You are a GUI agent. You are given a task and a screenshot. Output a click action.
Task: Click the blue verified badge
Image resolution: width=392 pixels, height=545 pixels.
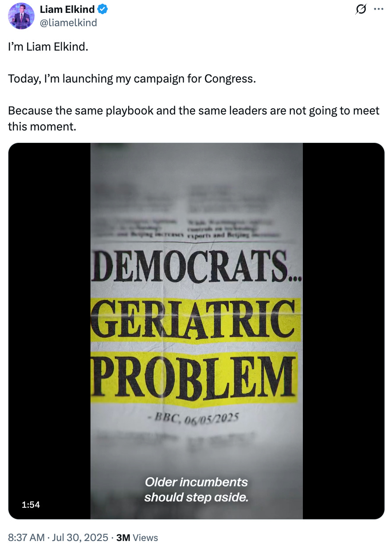coord(103,9)
